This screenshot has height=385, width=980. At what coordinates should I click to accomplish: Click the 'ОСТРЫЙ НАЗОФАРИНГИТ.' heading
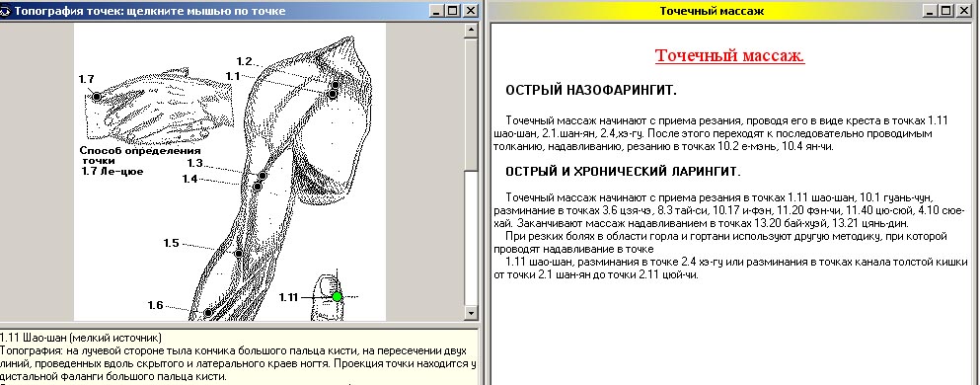coord(590,91)
